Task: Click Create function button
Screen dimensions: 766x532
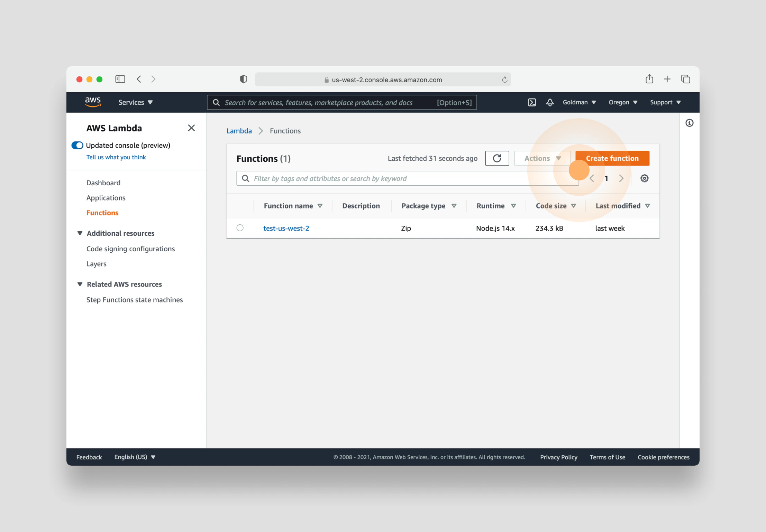Action: (x=612, y=158)
